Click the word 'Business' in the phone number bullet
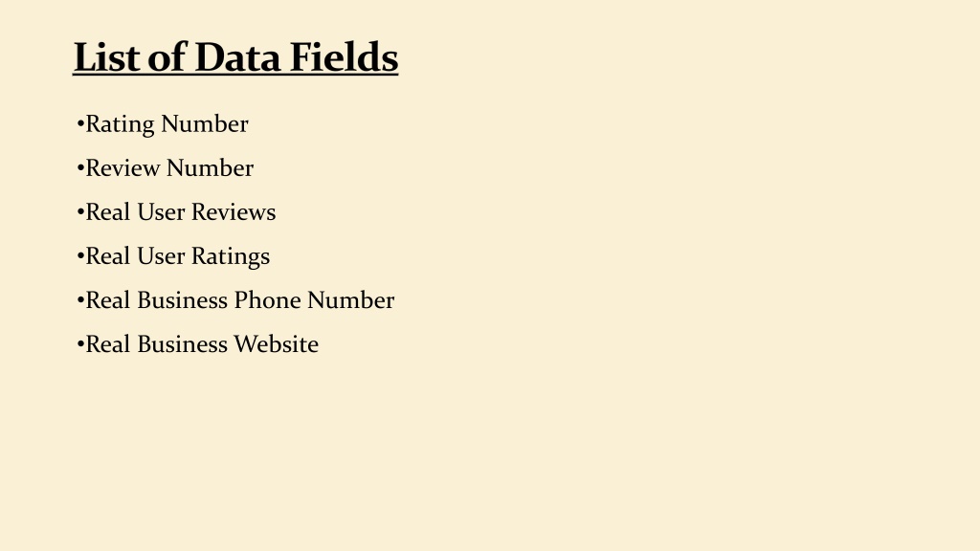This screenshot has height=551, width=980. tap(182, 300)
